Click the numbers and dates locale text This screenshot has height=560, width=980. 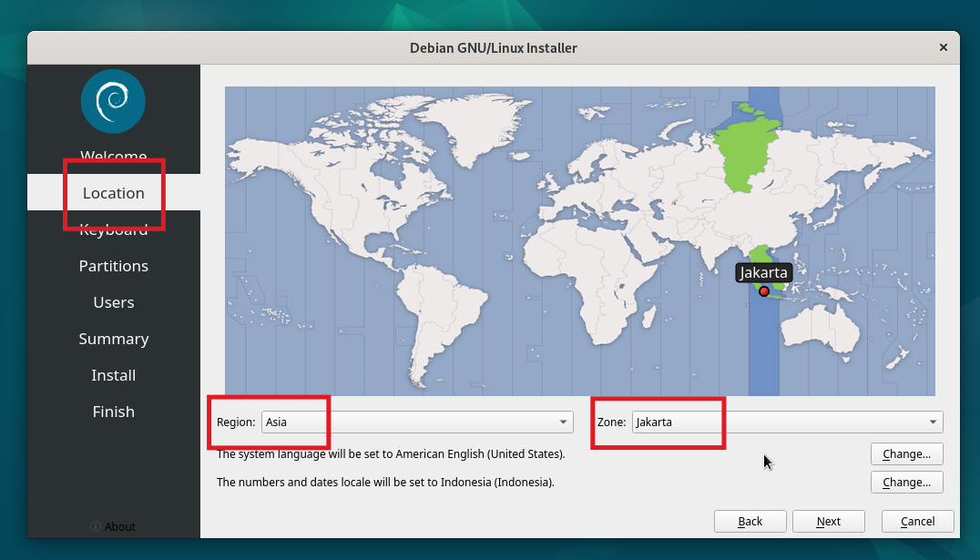pyautogui.click(x=385, y=482)
